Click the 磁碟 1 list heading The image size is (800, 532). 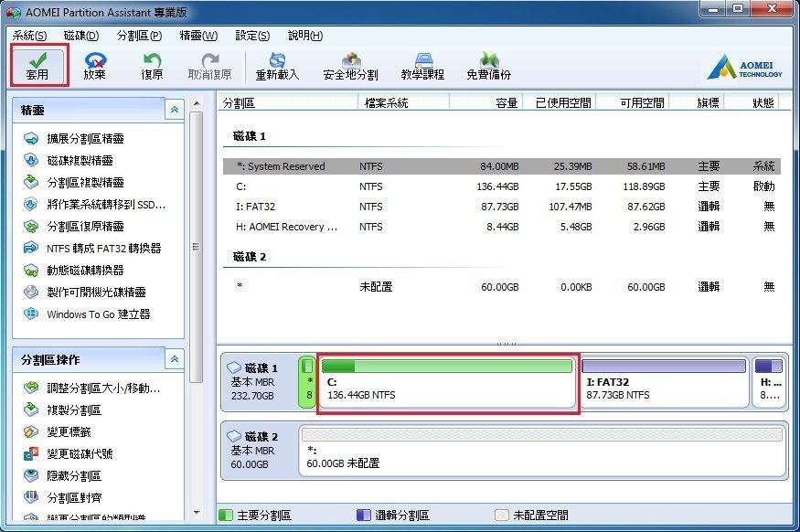[249, 136]
